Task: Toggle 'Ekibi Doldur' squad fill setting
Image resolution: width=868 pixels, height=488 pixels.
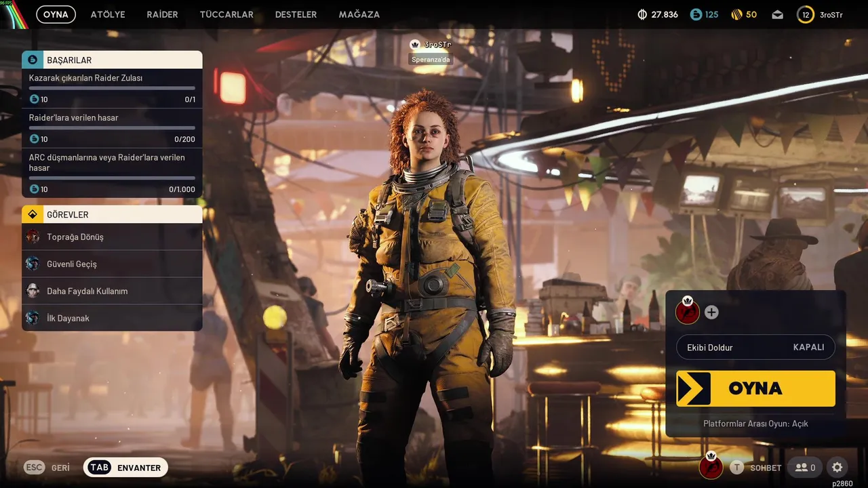Action: [755, 347]
